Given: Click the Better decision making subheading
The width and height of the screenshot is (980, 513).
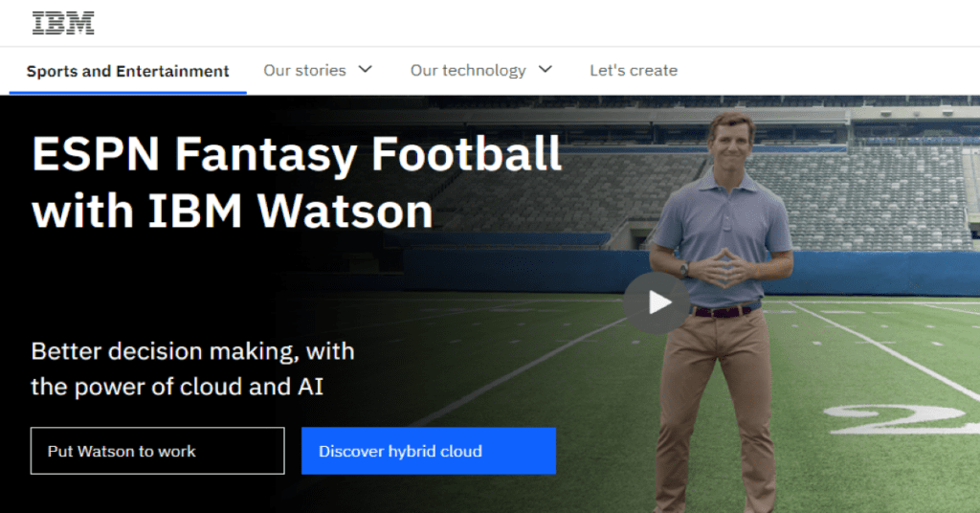Looking at the screenshot, I should [192, 368].
